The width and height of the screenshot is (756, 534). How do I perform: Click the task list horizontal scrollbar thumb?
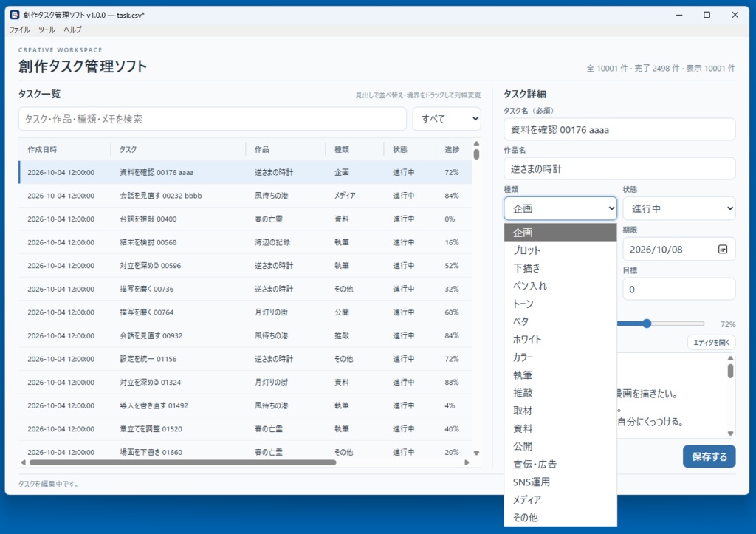click(x=183, y=462)
